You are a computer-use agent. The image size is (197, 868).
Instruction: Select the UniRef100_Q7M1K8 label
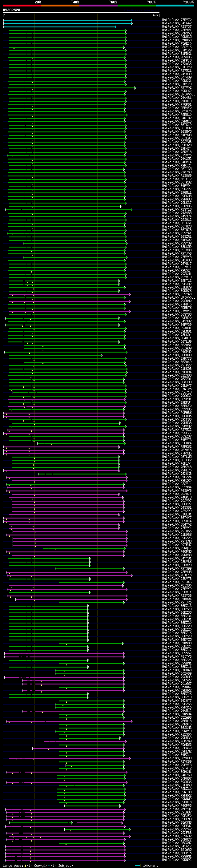(x=177, y=84)
